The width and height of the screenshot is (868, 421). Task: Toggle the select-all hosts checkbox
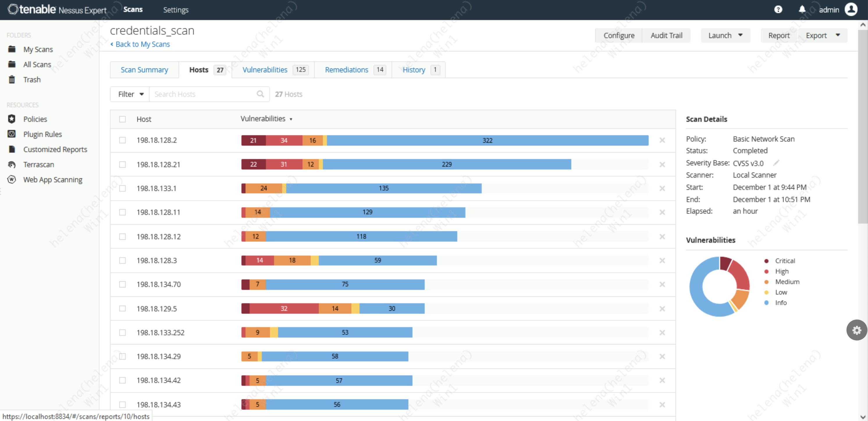point(122,119)
